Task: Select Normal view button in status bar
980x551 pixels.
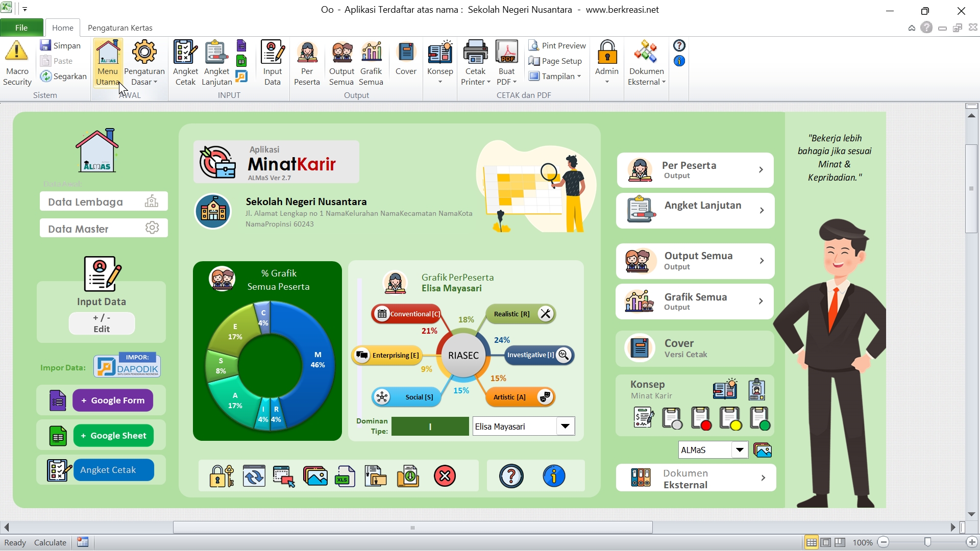Action: [811, 542]
